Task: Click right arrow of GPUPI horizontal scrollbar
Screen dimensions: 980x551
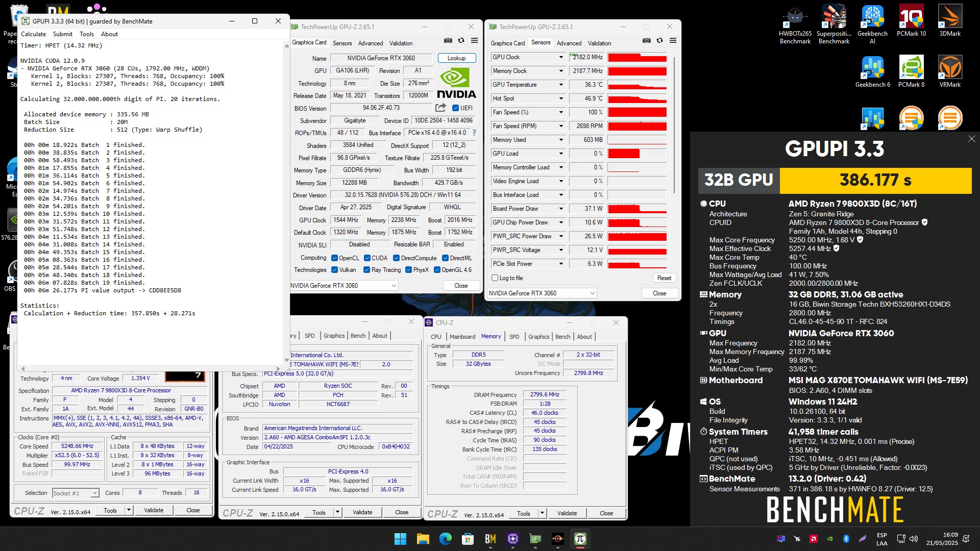Action: pyautogui.click(x=278, y=368)
